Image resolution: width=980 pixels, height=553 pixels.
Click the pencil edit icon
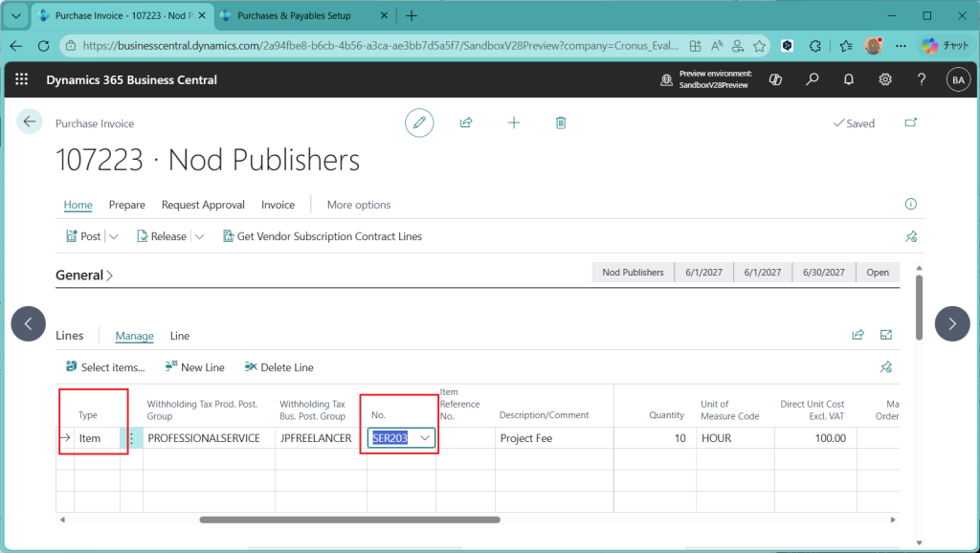pyautogui.click(x=418, y=122)
